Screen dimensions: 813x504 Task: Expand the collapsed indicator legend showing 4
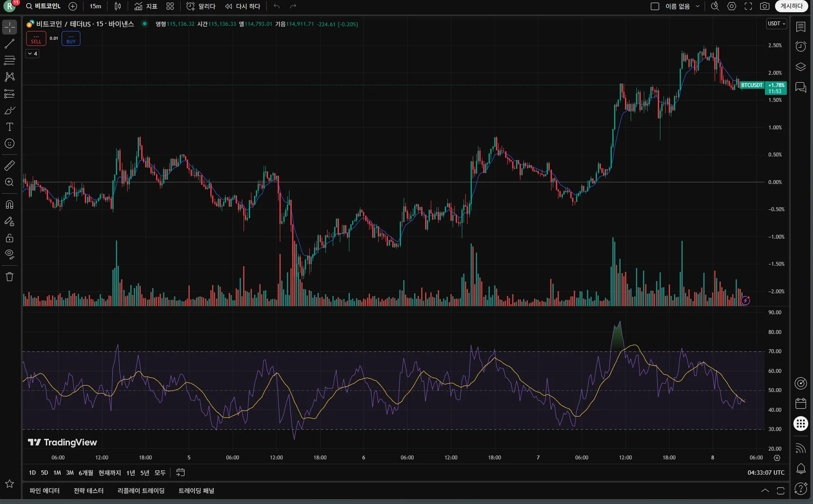point(32,54)
